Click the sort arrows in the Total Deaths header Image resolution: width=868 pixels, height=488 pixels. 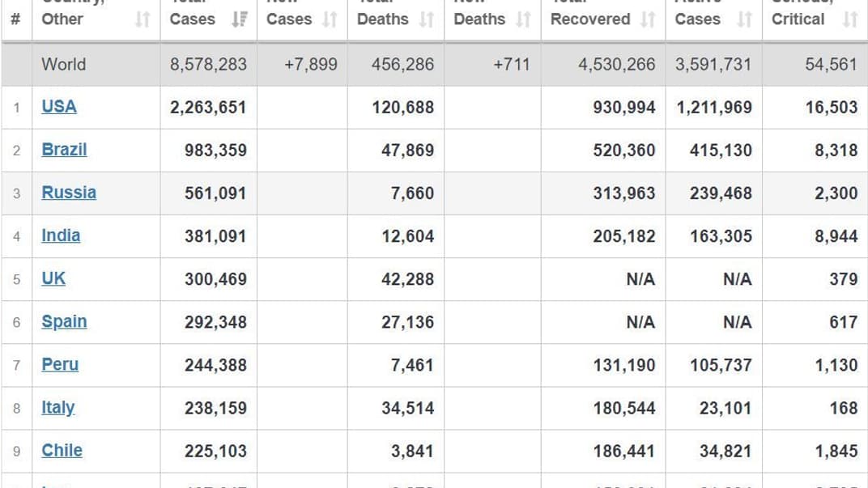[427, 19]
